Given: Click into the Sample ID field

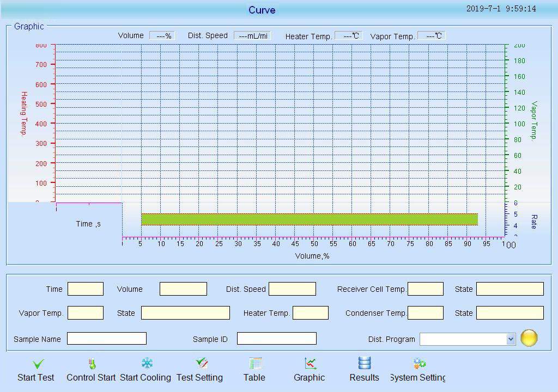Looking at the screenshot, I should (276, 339).
